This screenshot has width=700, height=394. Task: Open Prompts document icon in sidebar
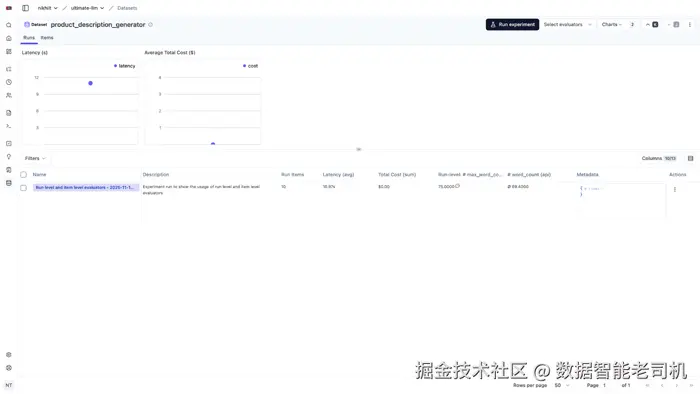pyautogui.click(x=8, y=113)
